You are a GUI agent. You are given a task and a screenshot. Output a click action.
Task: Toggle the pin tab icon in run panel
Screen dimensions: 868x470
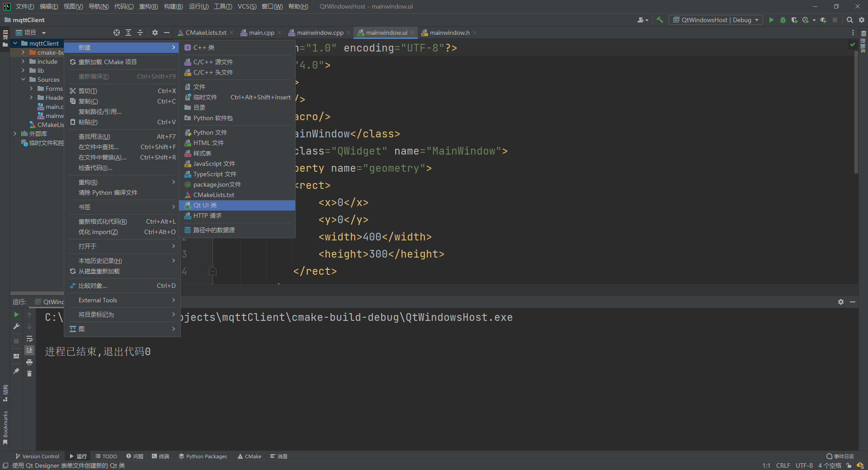16,371
